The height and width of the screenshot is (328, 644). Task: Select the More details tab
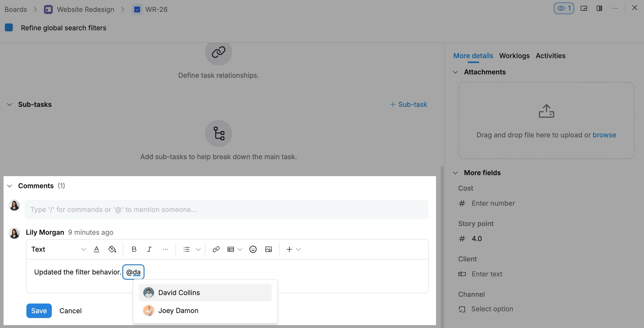(473, 56)
